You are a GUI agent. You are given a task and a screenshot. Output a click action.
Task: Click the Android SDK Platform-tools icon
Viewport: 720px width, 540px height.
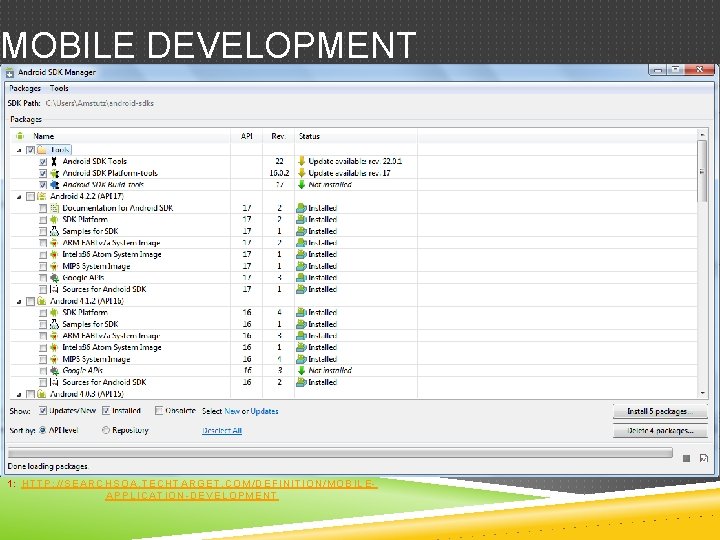pyautogui.click(x=54, y=173)
